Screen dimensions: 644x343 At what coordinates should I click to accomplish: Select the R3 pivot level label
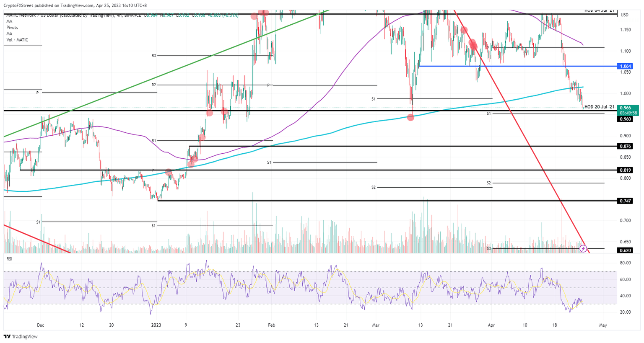tap(153, 55)
